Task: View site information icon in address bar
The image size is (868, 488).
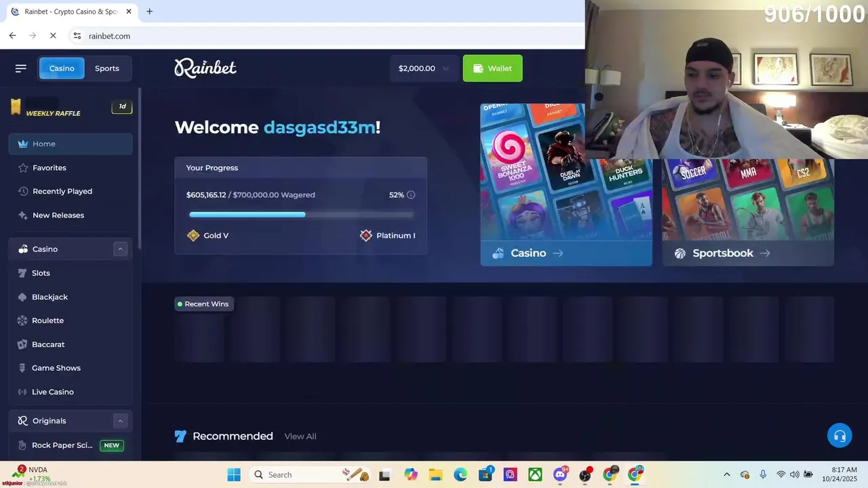Action: [x=77, y=35]
